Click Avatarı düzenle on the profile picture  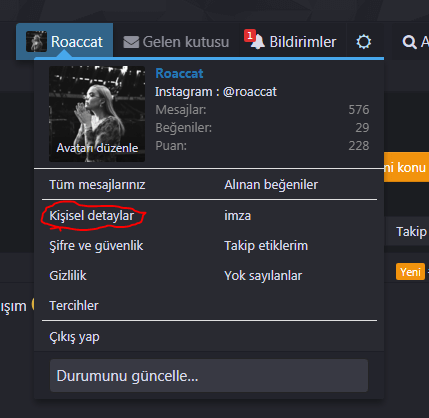point(97,148)
